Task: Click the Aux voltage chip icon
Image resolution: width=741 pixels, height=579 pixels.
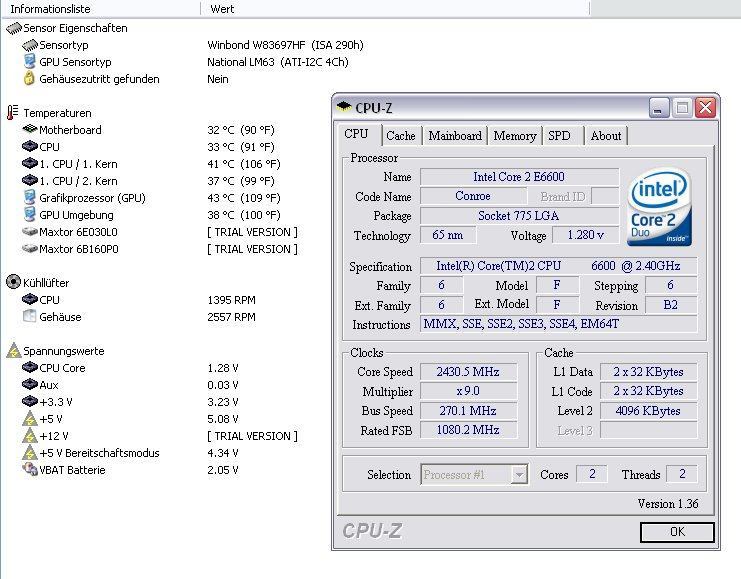Action: pyautogui.click(x=30, y=384)
